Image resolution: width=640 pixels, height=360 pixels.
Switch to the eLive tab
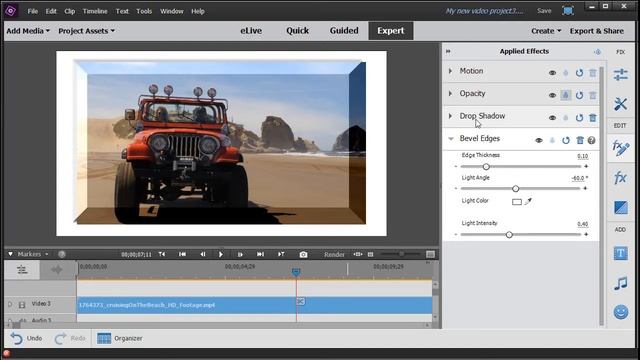point(251,31)
